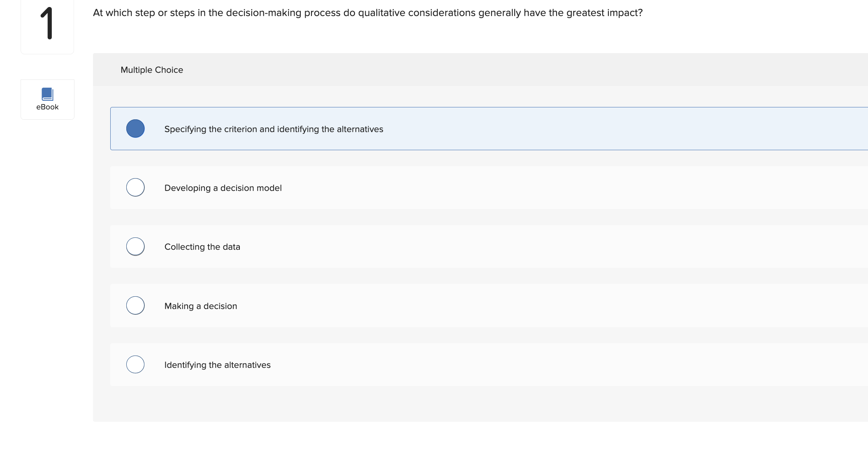The height and width of the screenshot is (451, 868).
Task: Click the highlighted first answer row
Action: click(370, 128)
